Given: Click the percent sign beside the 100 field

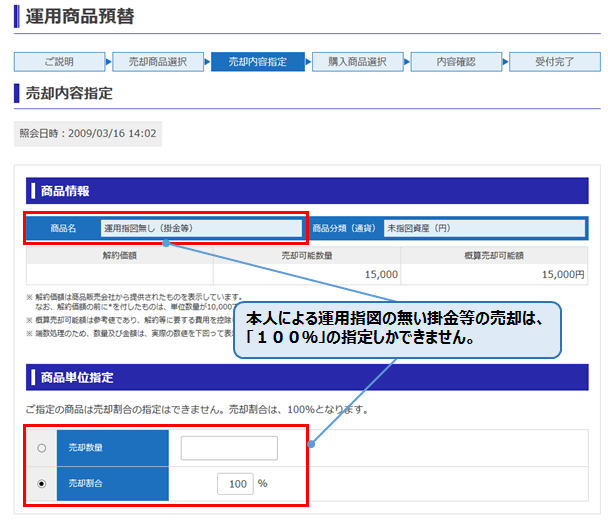Looking at the screenshot, I should point(263,484).
